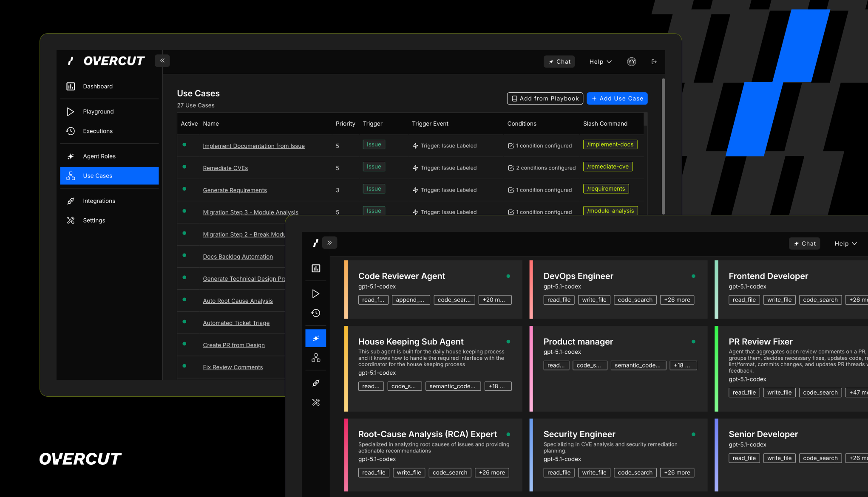Click Playground icon in collapsed sidebar
Image resolution: width=868 pixels, height=497 pixels.
point(315,294)
